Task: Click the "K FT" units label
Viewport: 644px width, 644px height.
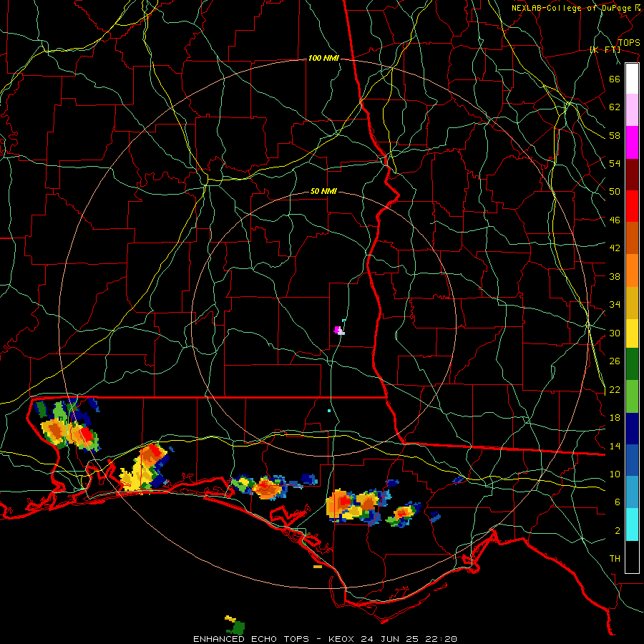Action: [605, 49]
